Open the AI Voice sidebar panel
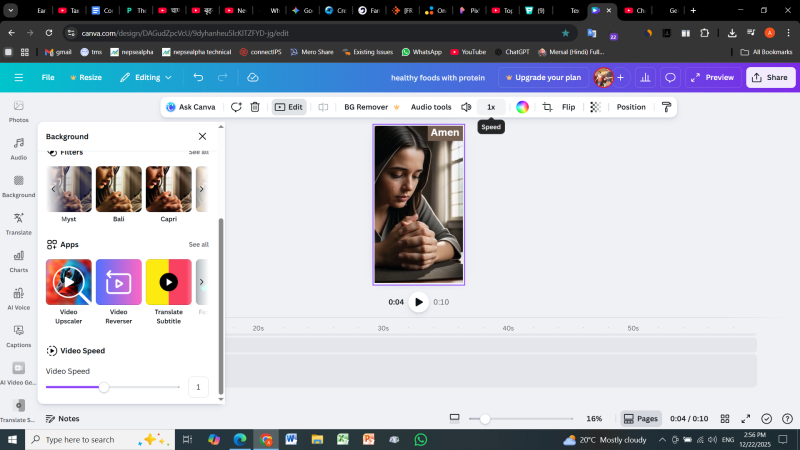The height and width of the screenshot is (450, 800). click(x=18, y=298)
